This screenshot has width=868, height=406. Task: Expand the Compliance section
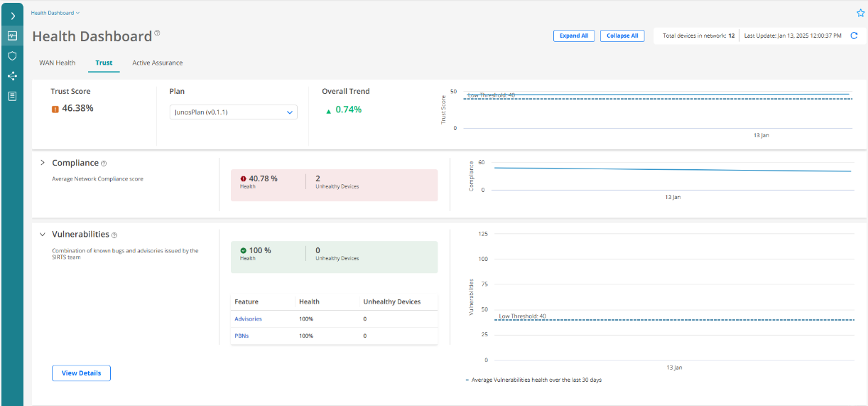coord(43,163)
